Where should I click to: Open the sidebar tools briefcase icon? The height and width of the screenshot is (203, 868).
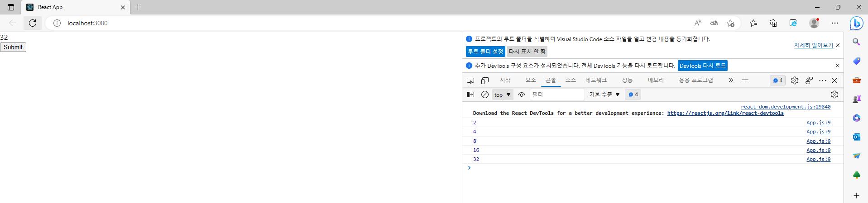856,80
